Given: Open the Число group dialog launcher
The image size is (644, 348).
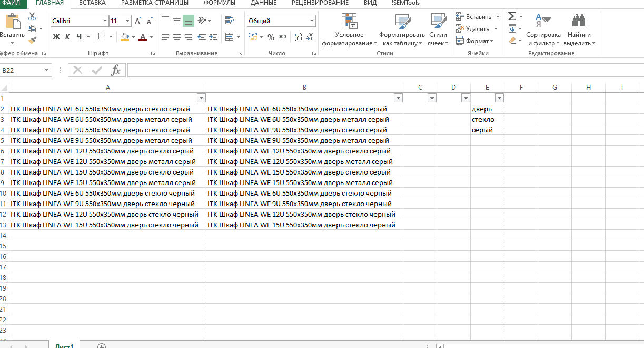Looking at the screenshot, I should click(x=314, y=53).
